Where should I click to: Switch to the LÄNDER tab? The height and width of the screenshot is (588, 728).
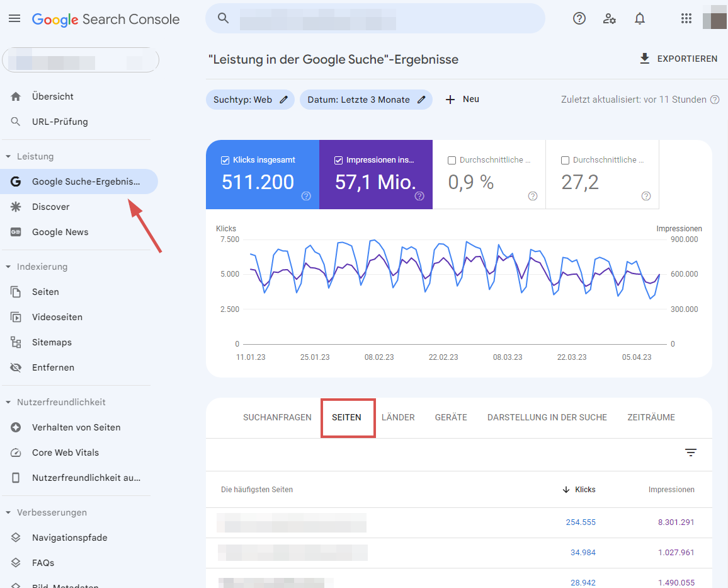tap(398, 417)
